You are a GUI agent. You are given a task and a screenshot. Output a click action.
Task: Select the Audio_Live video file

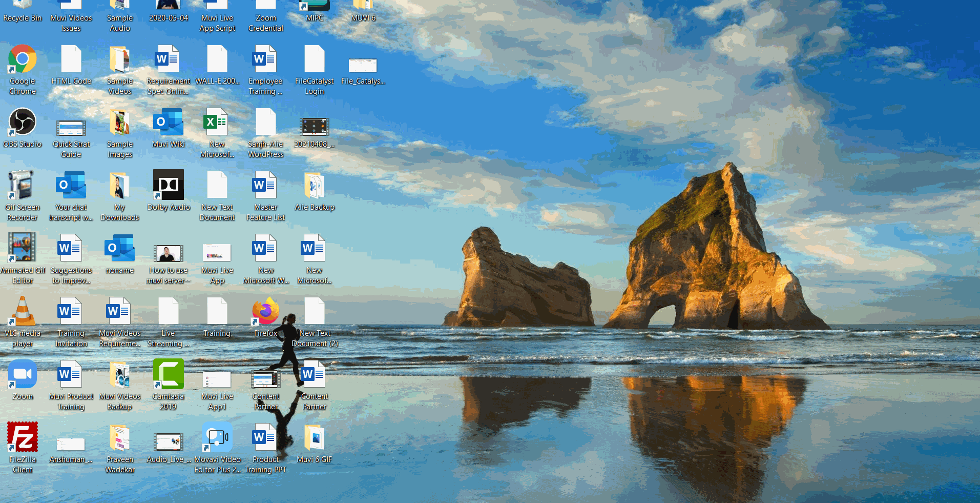[169, 448]
